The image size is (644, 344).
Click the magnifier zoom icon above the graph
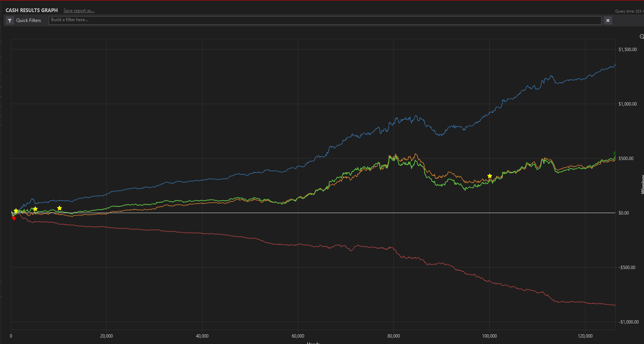pyautogui.click(x=641, y=37)
